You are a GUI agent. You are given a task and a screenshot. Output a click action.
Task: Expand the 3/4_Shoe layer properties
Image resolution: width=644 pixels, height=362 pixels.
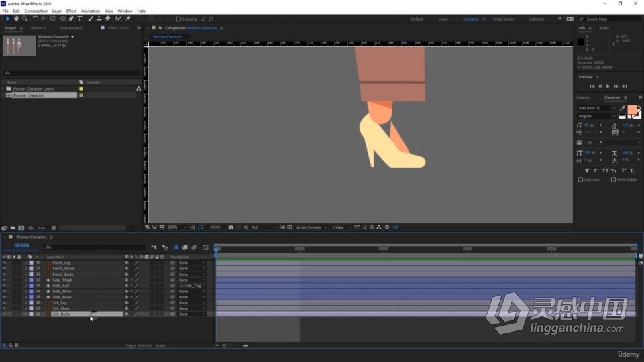pos(26,308)
